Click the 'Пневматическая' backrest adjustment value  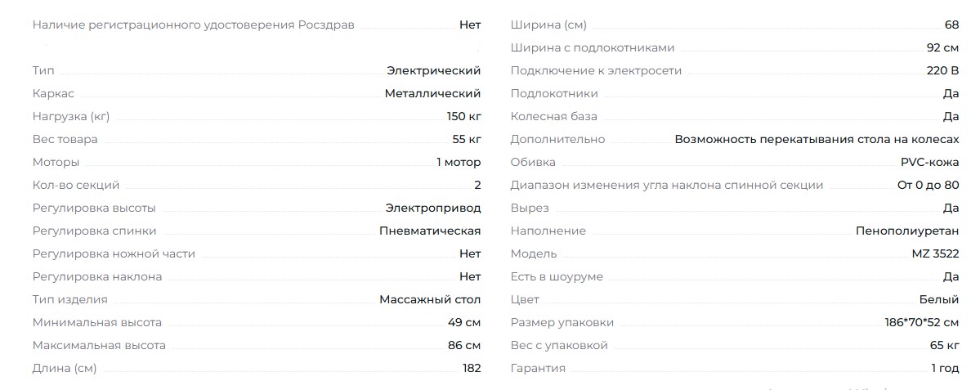[x=430, y=231]
